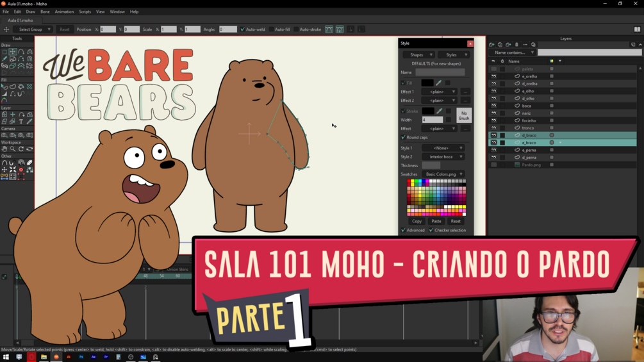Click the black Fill color swatch
644x362 pixels.
tap(427, 83)
